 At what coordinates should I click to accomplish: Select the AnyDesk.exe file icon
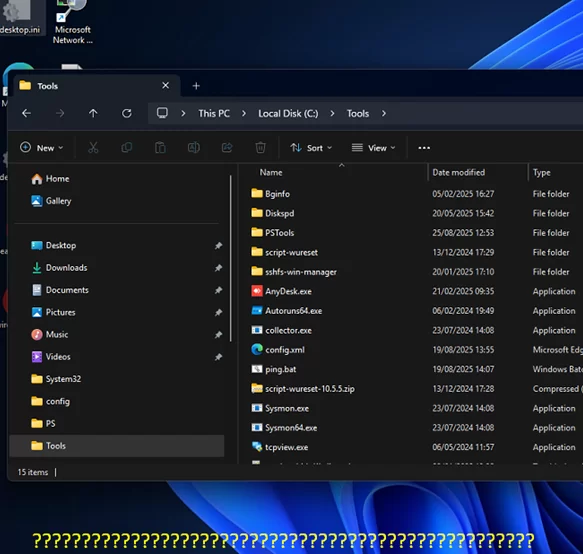click(x=257, y=291)
